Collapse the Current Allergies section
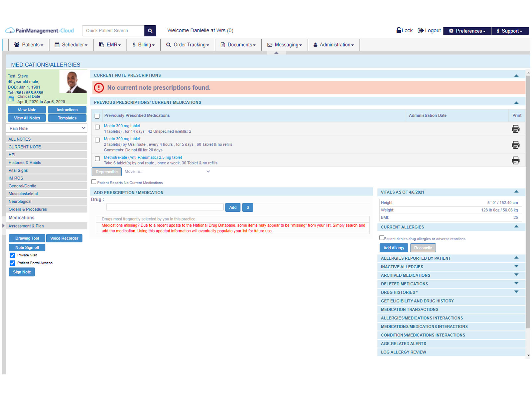The height and width of the screenshot is (399, 532). click(x=516, y=226)
